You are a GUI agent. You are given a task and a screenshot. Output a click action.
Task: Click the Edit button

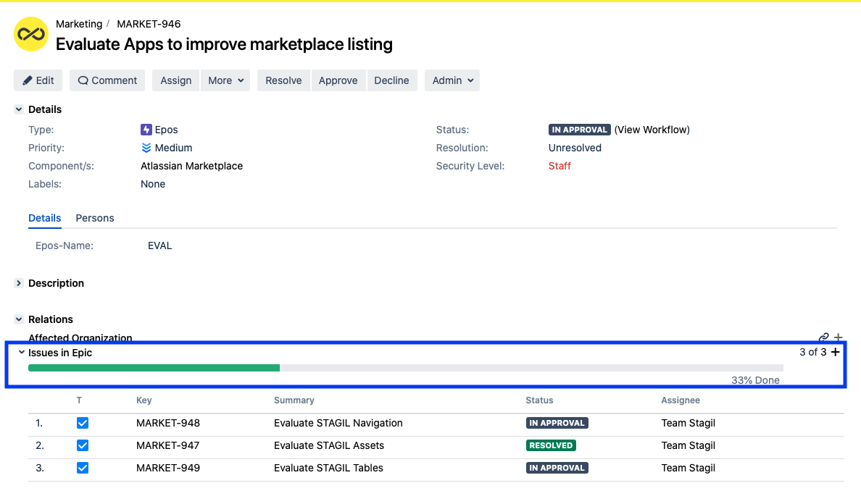[x=38, y=80]
